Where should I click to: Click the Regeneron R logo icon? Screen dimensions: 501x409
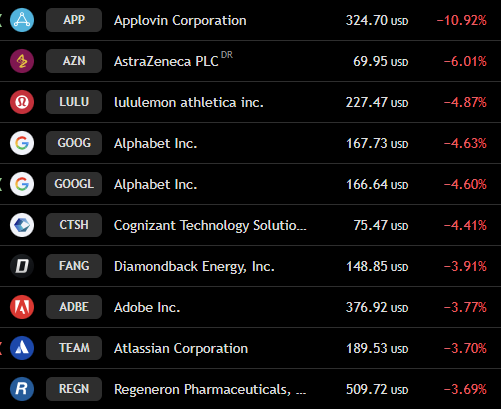tap(22, 389)
